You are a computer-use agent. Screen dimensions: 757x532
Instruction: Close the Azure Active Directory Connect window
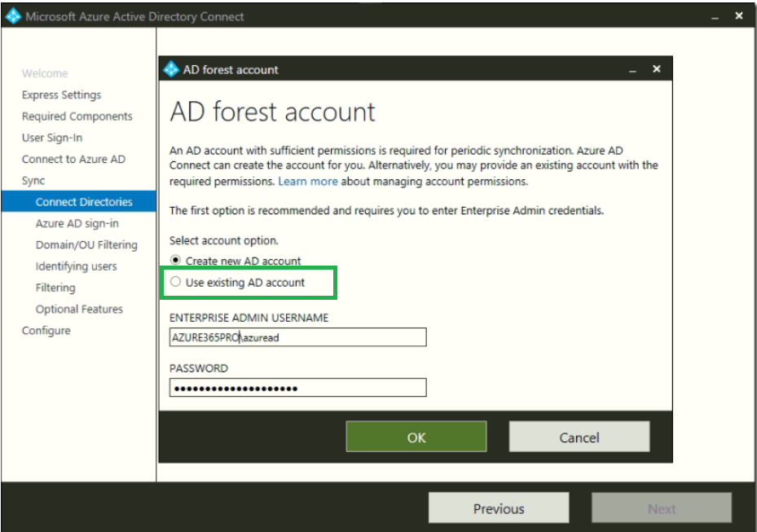tap(738, 16)
